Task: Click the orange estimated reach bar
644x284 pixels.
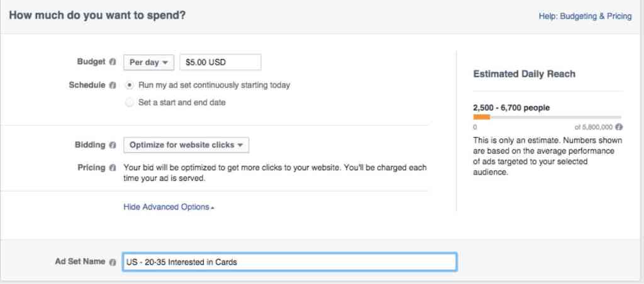Action: click(482, 117)
